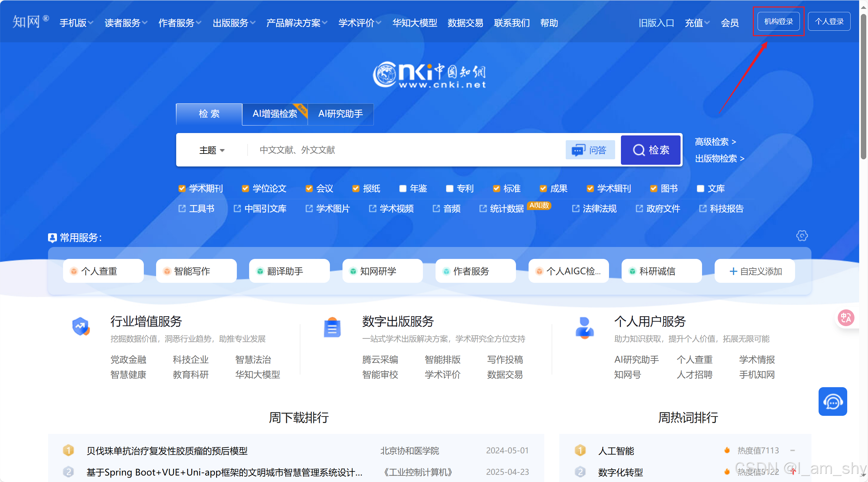
Task: Click the 个人用户服务 person icon
Action: coord(584,328)
